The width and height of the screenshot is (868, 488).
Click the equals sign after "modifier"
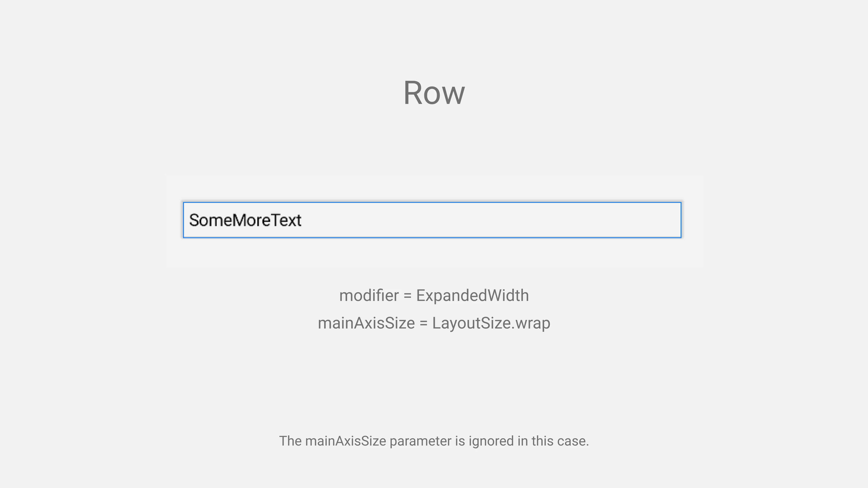[407, 296]
